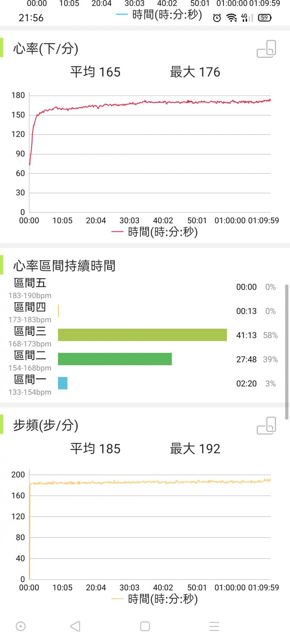Tap the 心率區間持續時間 section header
Viewport: 290px width, 644px height.
(64, 266)
